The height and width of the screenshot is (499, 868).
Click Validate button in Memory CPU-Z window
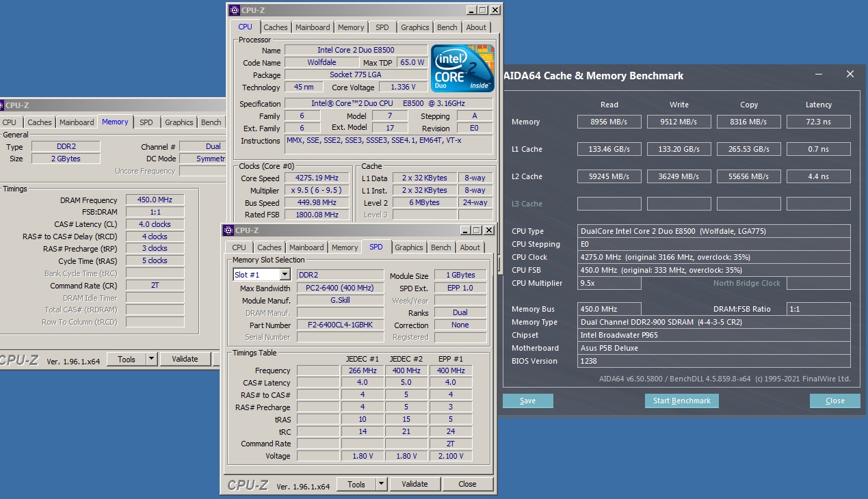185,359
